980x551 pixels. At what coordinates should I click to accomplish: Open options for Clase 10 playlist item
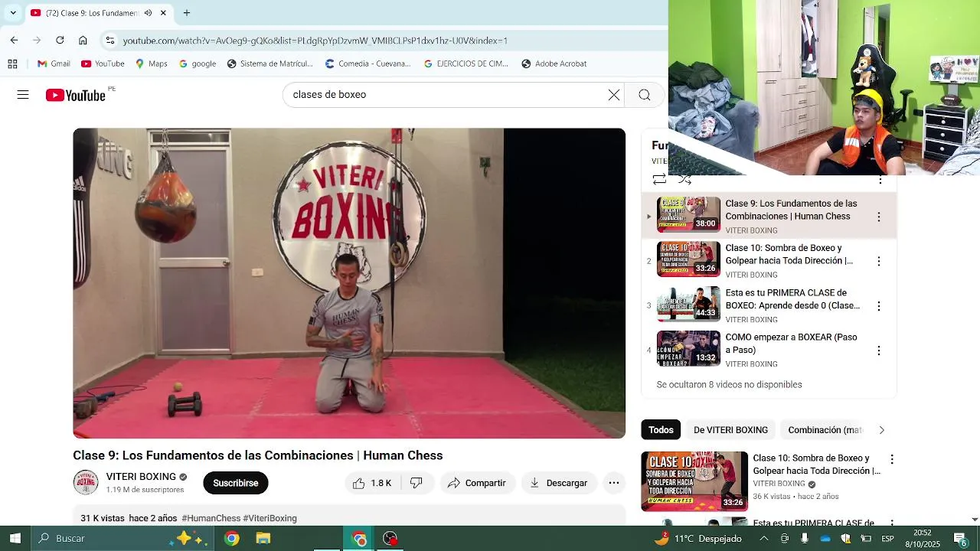[879, 262]
